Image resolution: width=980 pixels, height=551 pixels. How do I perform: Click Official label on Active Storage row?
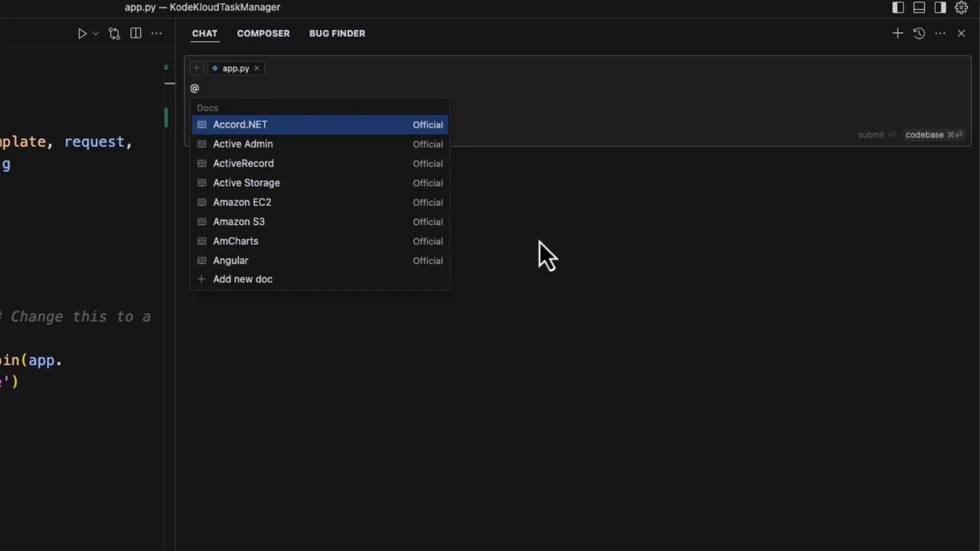point(428,183)
